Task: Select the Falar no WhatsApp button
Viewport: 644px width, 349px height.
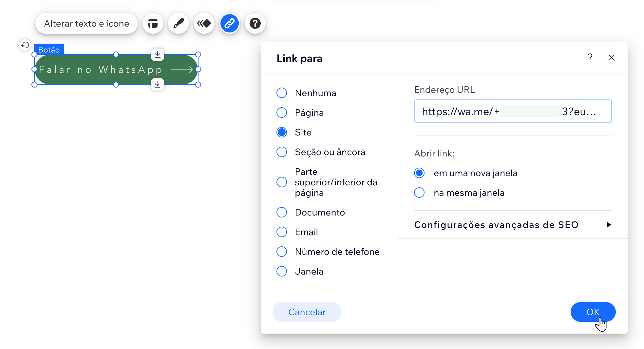Action: (116, 70)
